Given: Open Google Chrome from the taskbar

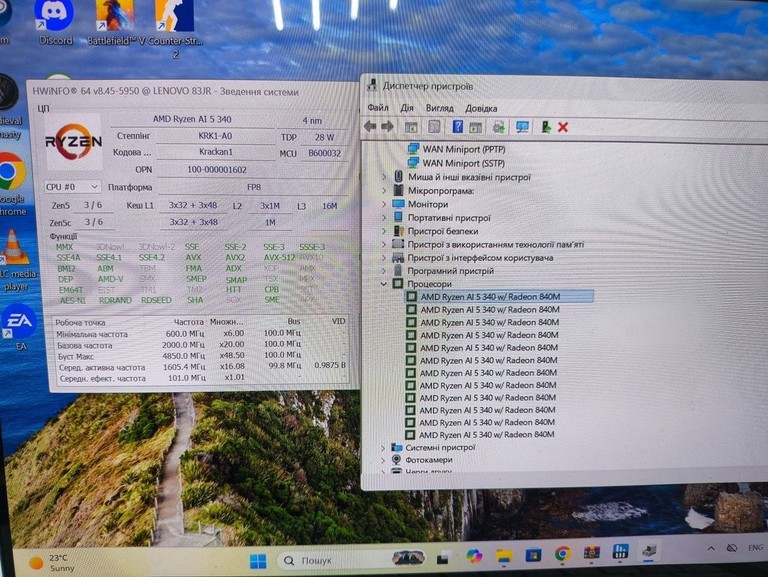Looking at the screenshot, I should coord(563,554).
